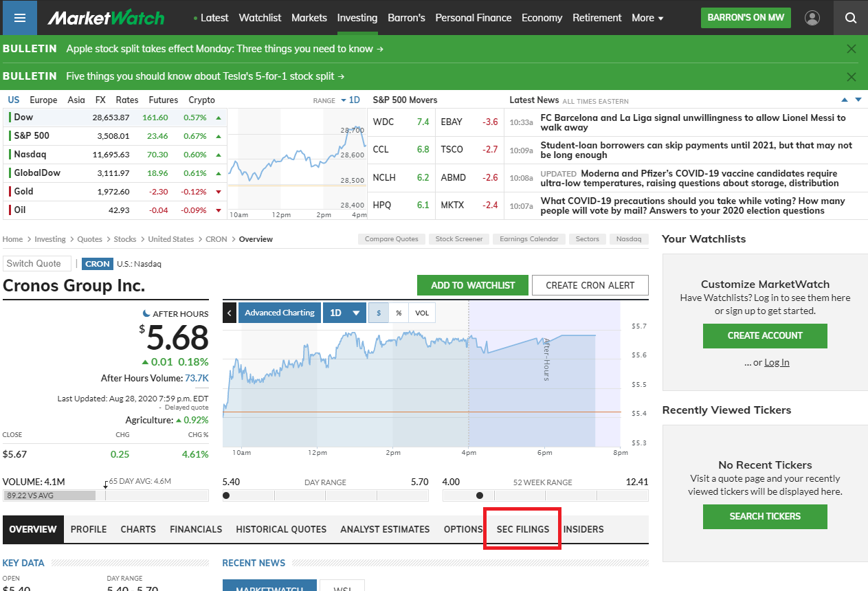
Task: Open the Insiders tab
Action: (583, 529)
